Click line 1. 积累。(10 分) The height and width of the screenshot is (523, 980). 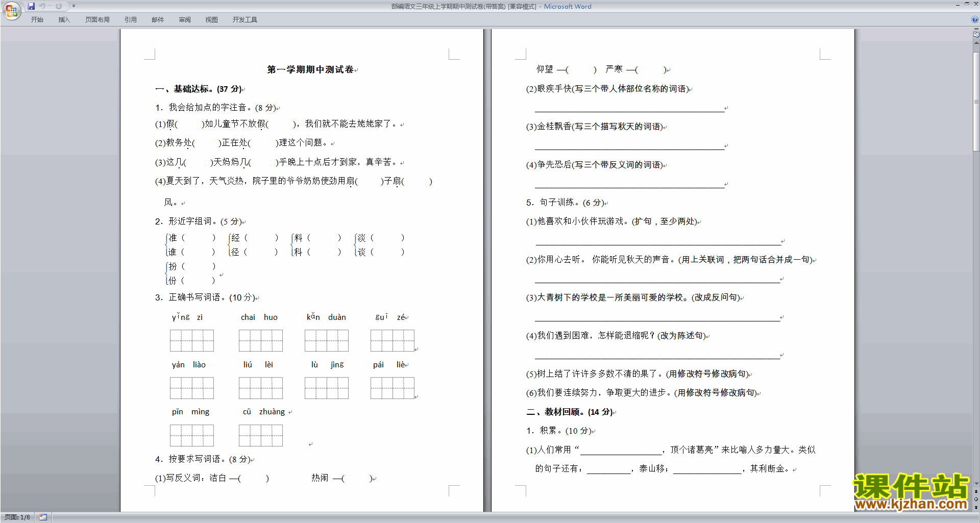[559, 431]
